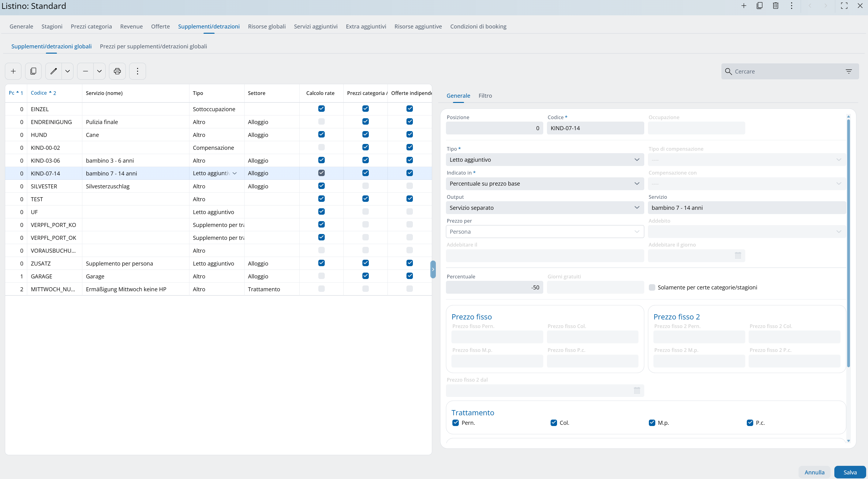Click the trash icon in title bar
The image size is (868, 479).
point(776,6)
